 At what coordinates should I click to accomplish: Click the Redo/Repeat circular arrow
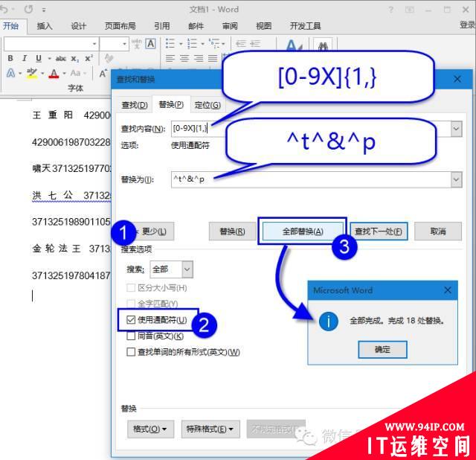[28, 10]
